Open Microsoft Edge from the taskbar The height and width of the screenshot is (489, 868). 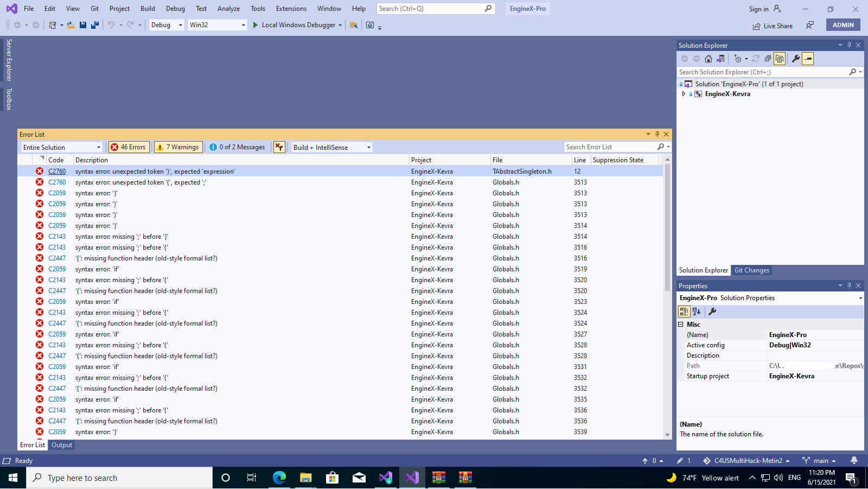[x=279, y=478]
